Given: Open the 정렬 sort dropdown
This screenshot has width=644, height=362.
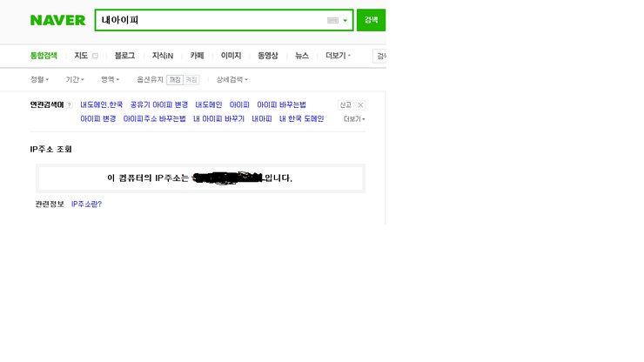Looking at the screenshot, I should (x=39, y=80).
